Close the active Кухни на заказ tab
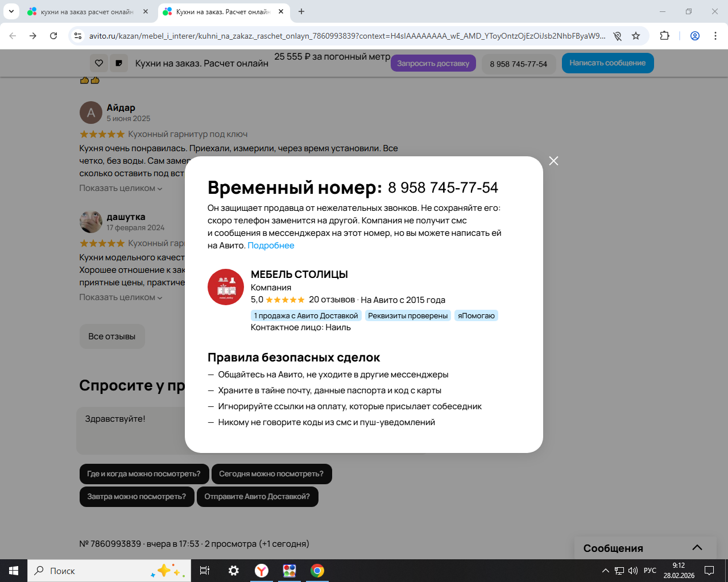 281,11
